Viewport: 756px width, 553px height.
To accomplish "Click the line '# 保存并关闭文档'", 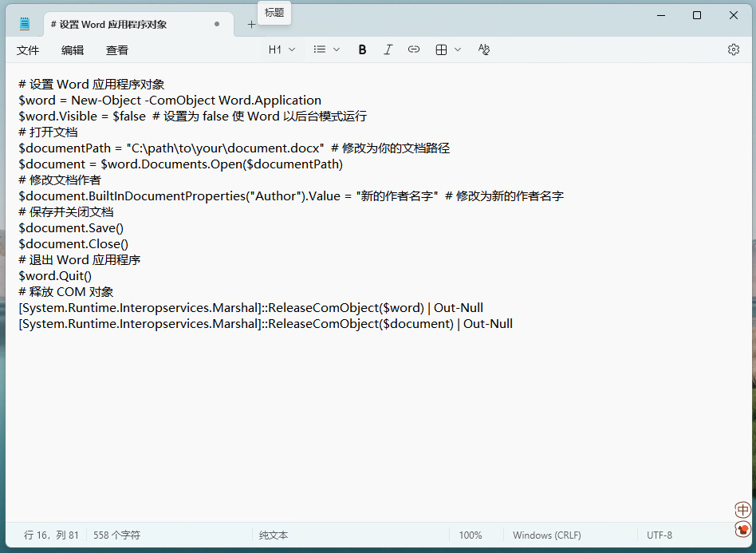I will (x=66, y=211).
